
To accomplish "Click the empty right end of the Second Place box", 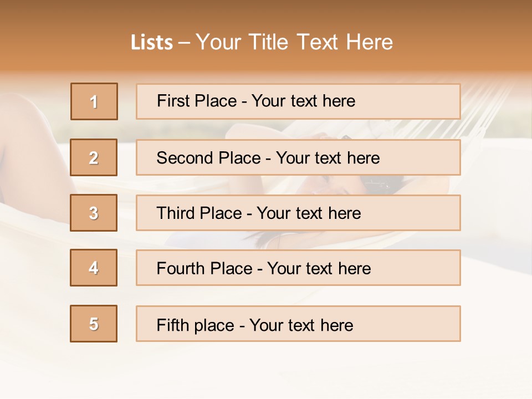I will point(427,158).
